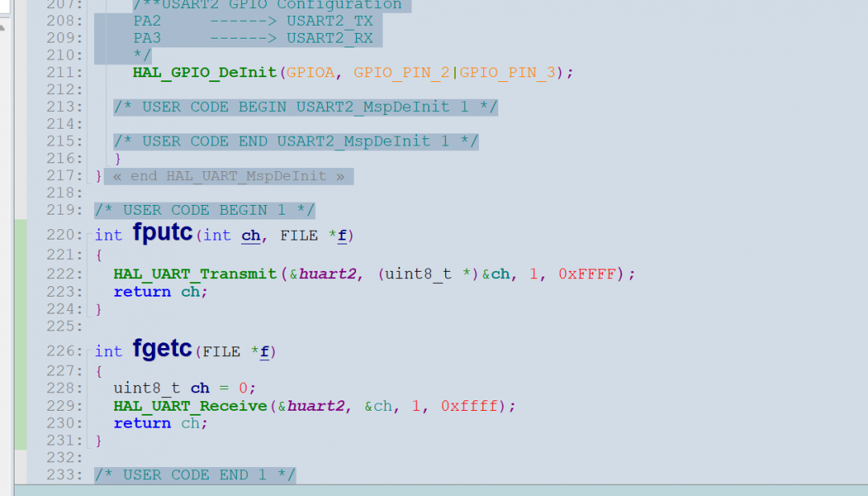This screenshot has height=496, width=868.
Task: Open the HAL_UART_Transmit symbol reference
Action: [x=194, y=273]
